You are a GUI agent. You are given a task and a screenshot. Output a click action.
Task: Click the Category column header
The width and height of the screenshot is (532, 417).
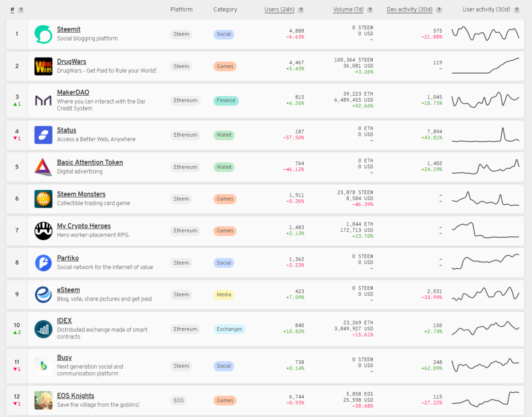click(226, 10)
